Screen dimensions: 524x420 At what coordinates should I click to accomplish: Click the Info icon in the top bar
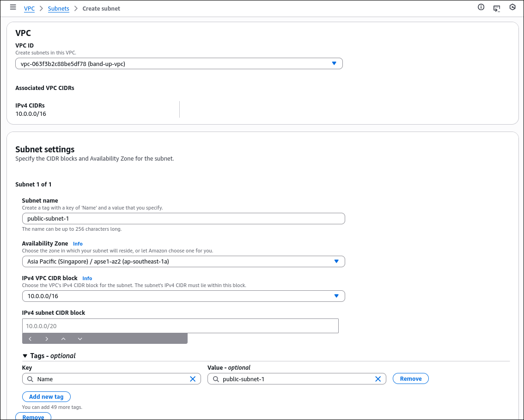pos(481,7)
